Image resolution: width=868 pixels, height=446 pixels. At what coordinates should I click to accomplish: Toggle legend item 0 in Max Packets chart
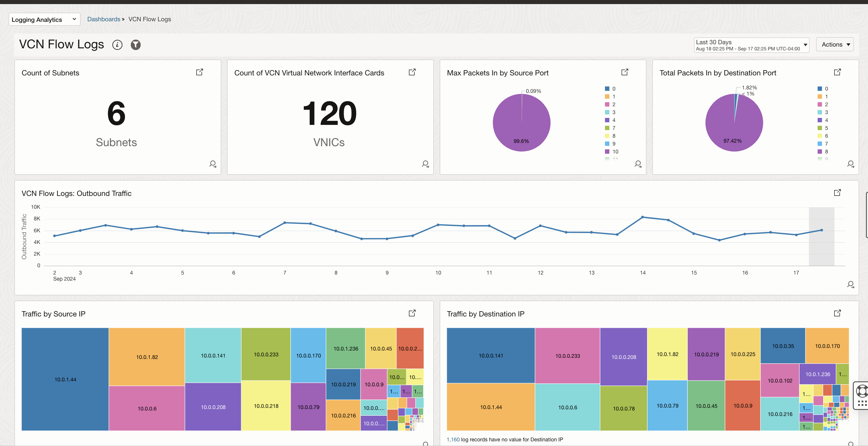point(610,89)
